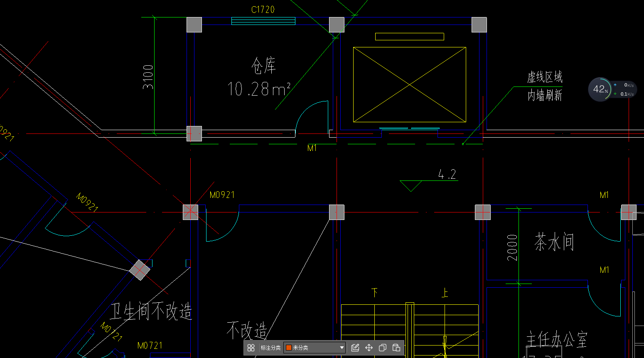644x358 pixels.
Task: Click the 10.28m² area text
Action: [x=259, y=89]
